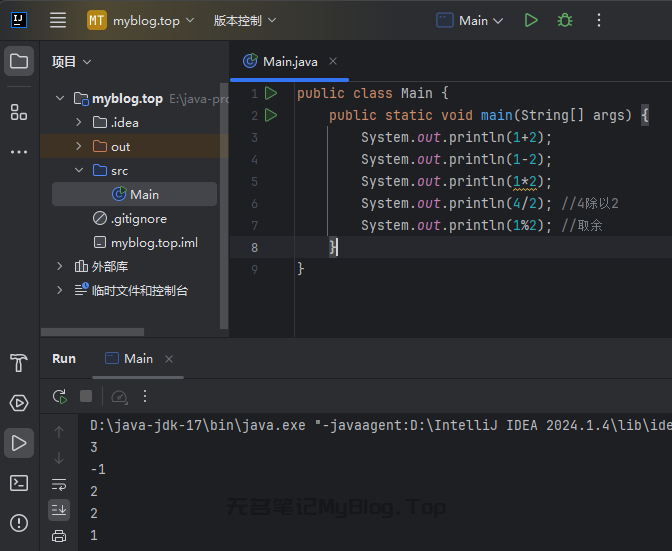Run Main with the green play button

click(531, 20)
